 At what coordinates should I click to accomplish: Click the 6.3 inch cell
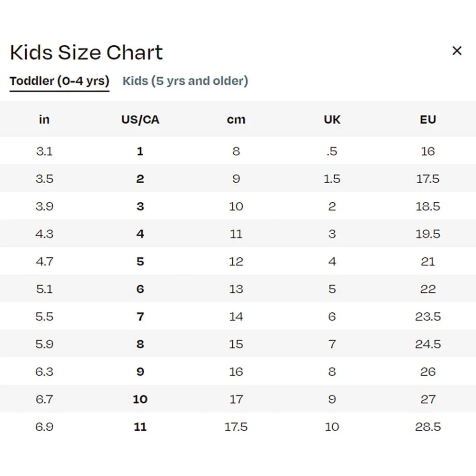coord(44,372)
